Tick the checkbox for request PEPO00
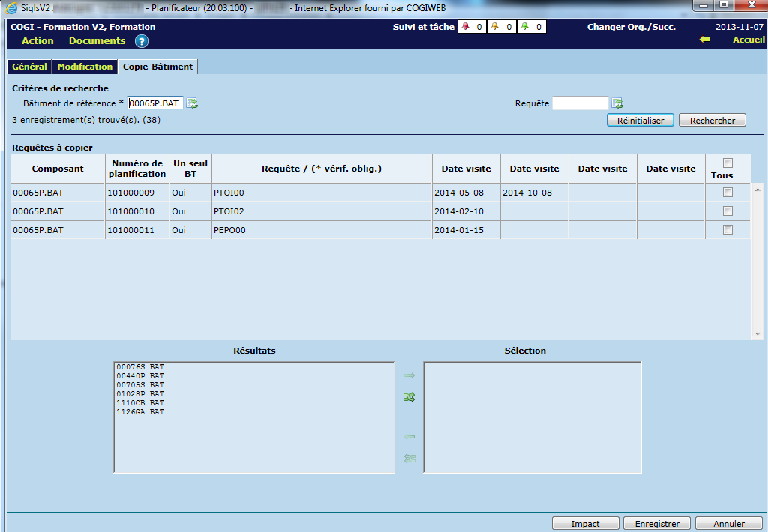The width and height of the screenshot is (768, 532). click(727, 230)
